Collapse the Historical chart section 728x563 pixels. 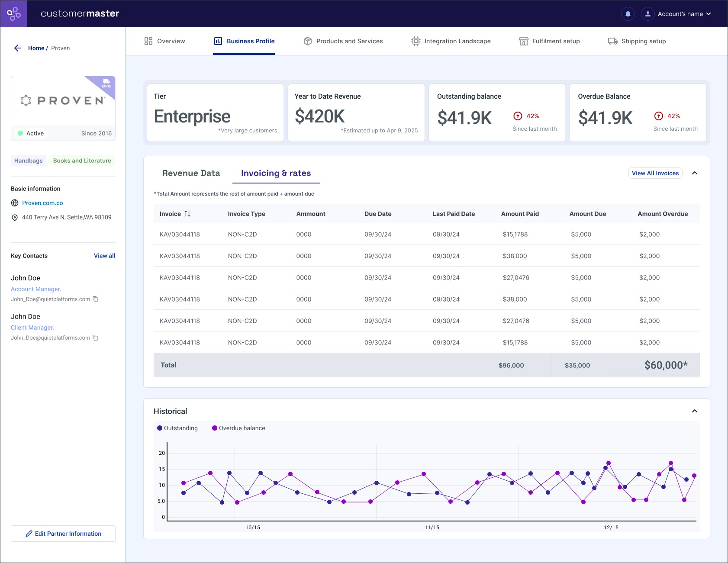click(x=695, y=411)
